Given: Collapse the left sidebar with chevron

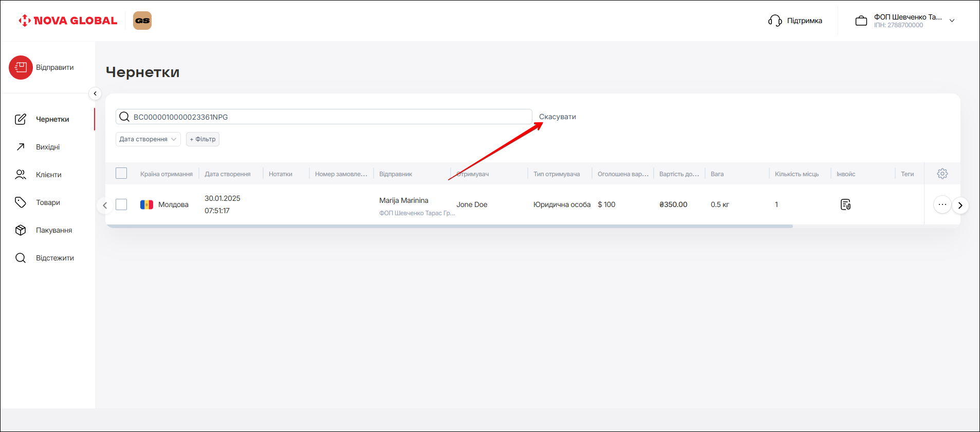Looking at the screenshot, I should 95,93.
